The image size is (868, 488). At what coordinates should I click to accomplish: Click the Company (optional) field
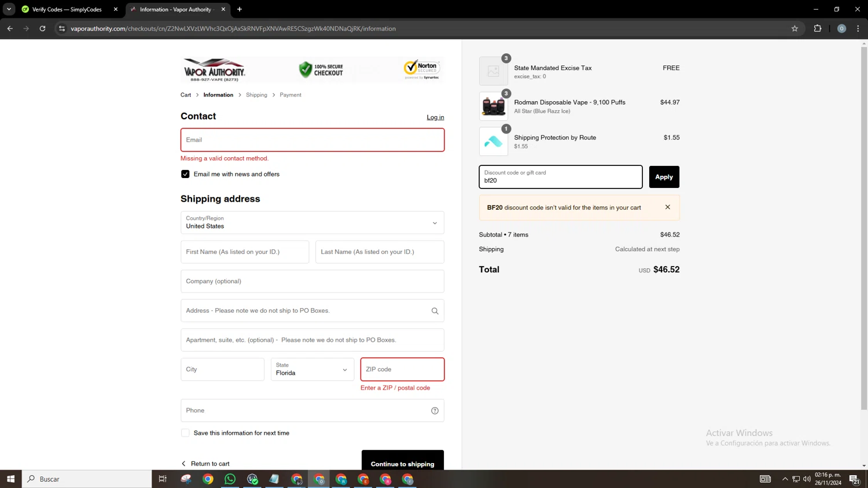tap(312, 282)
